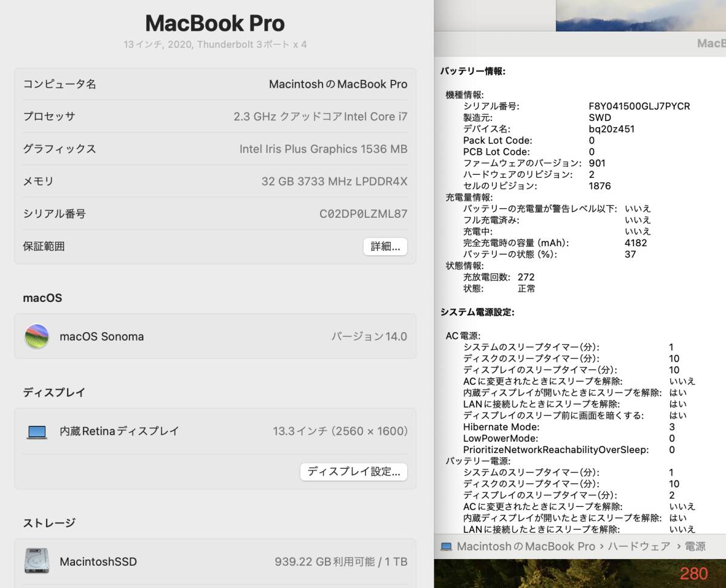Click battery state percent value 37
The image size is (726, 588).
(x=630, y=254)
